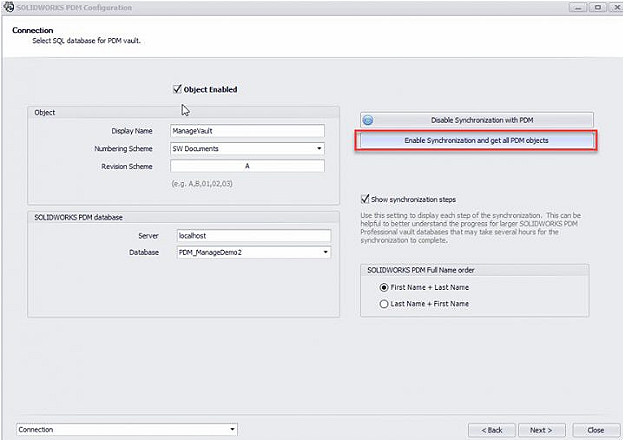This screenshot has height=441, width=624.
Task: Select First Name + Last Name order
Action: [x=384, y=287]
